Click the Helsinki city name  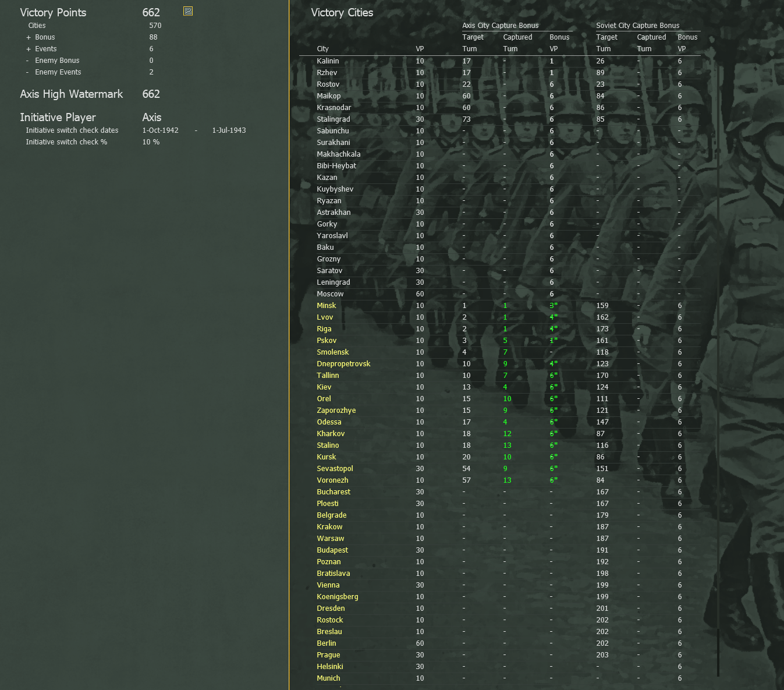[330, 667]
